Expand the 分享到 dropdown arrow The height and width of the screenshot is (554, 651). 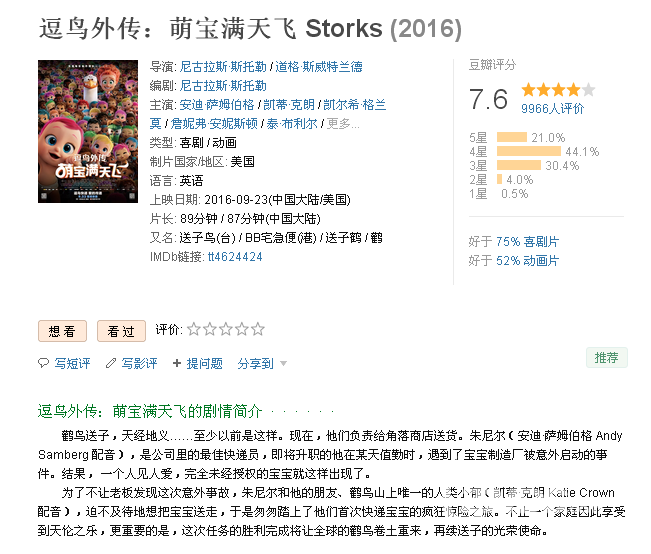click(x=284, y=364)
